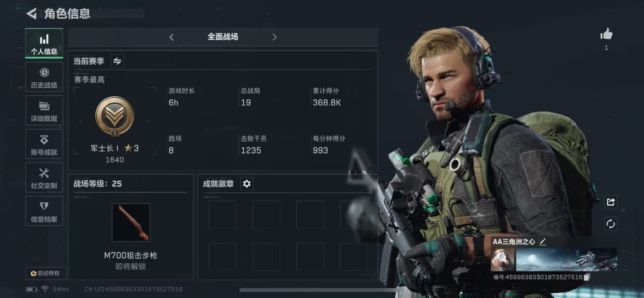
Task: Open the 详细数据 tab
Action: [x=44, y=111]
